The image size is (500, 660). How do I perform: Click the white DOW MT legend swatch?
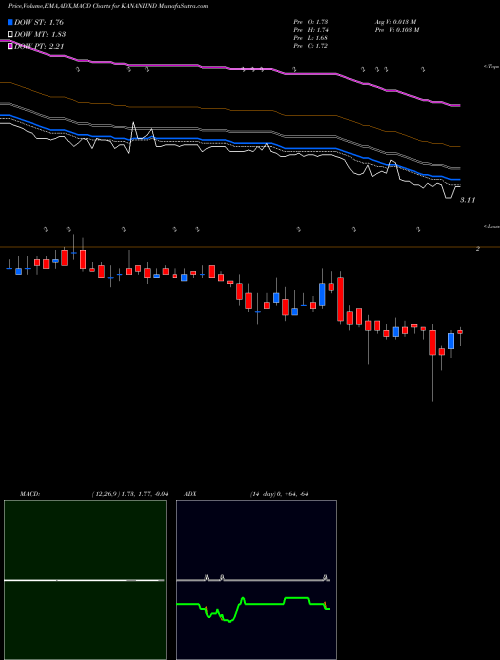click(x=10, y=35)
